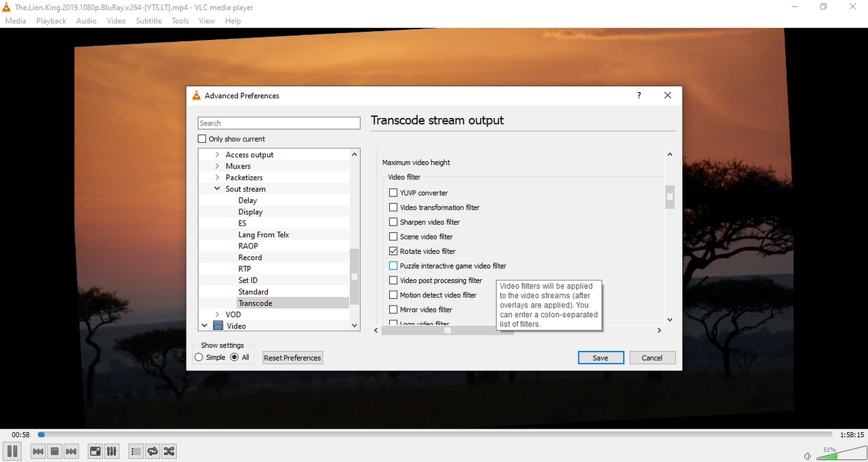Select All settings radio button
The height and width of the screenshot is (462, 868).
coord(235,357)
